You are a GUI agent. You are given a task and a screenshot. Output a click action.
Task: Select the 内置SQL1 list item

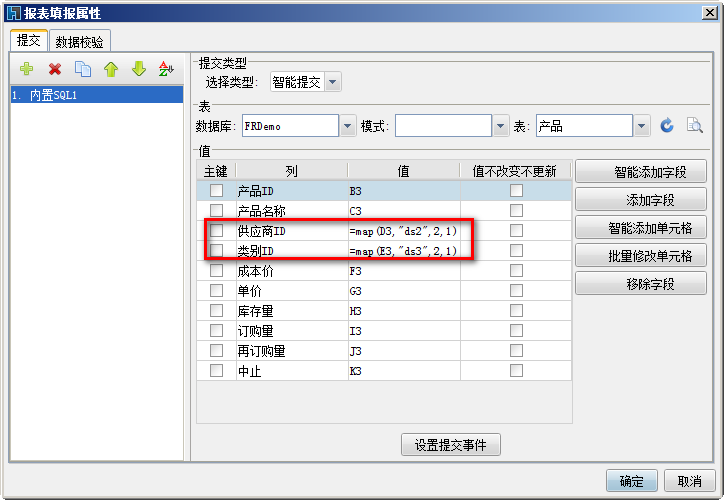97,95
